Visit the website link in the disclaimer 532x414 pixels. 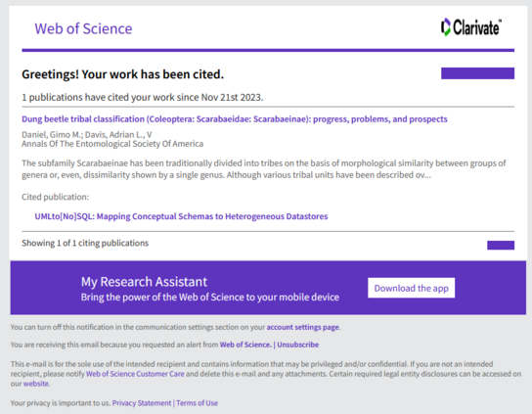click(35, 384)
